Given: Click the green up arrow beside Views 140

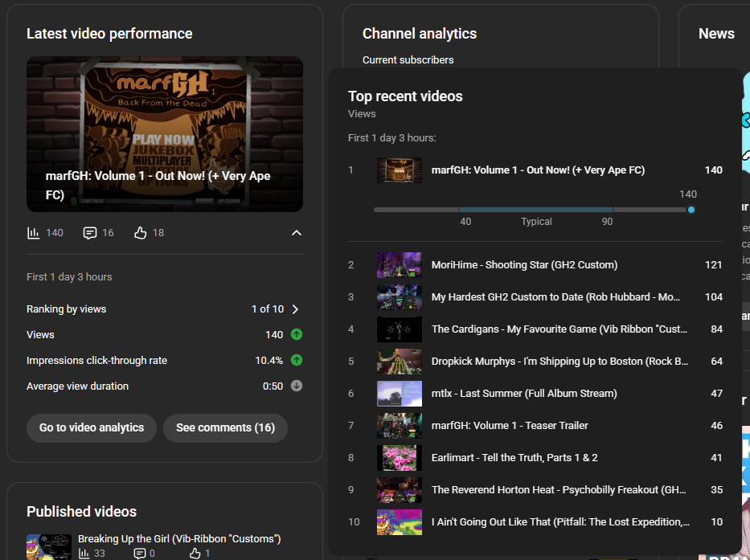Looking at the screenshot, I should tap(297, 334).
